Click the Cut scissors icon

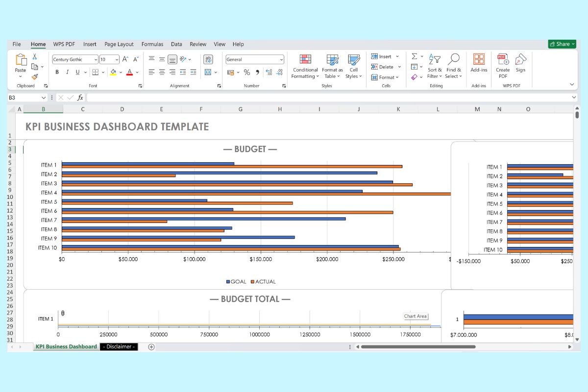[35, 57]
